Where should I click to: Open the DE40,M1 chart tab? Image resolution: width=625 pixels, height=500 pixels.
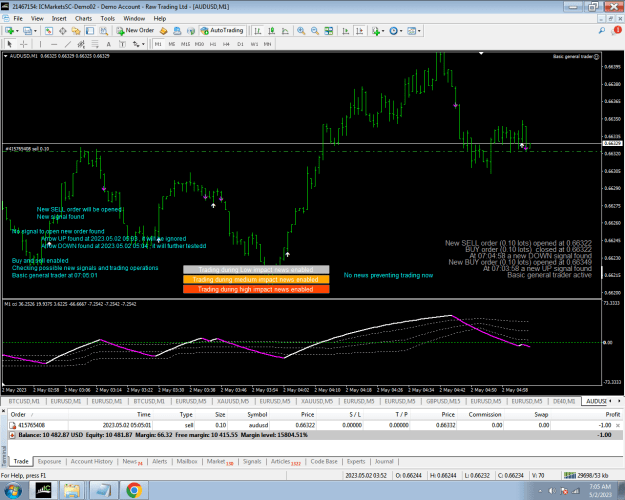564,401
